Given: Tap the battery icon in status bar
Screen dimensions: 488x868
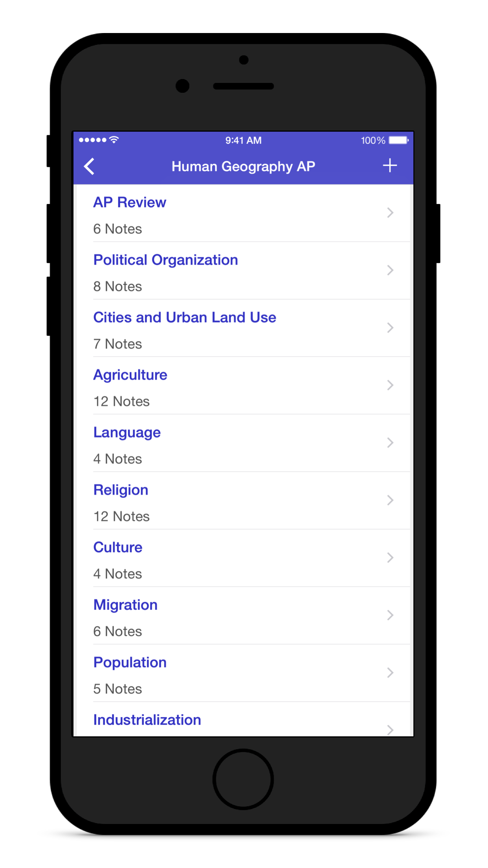Looking at the screenshot, I should point(398,140).
